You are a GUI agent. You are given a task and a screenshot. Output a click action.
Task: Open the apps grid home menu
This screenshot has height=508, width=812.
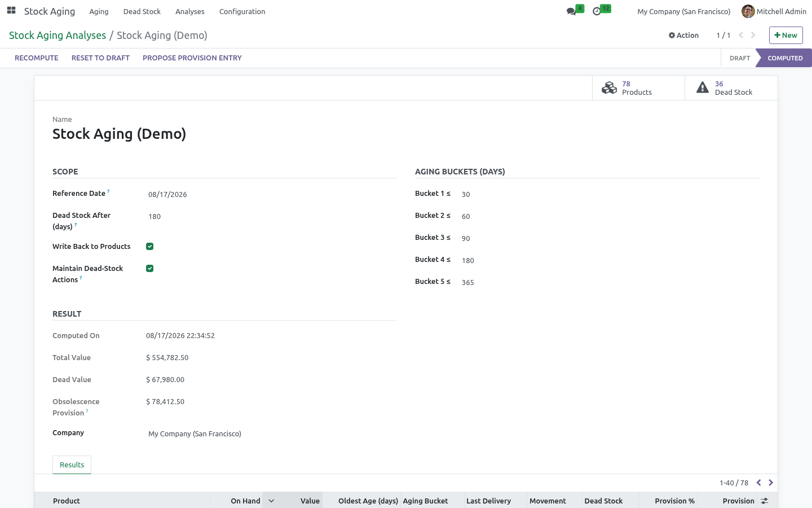point(11,11)
